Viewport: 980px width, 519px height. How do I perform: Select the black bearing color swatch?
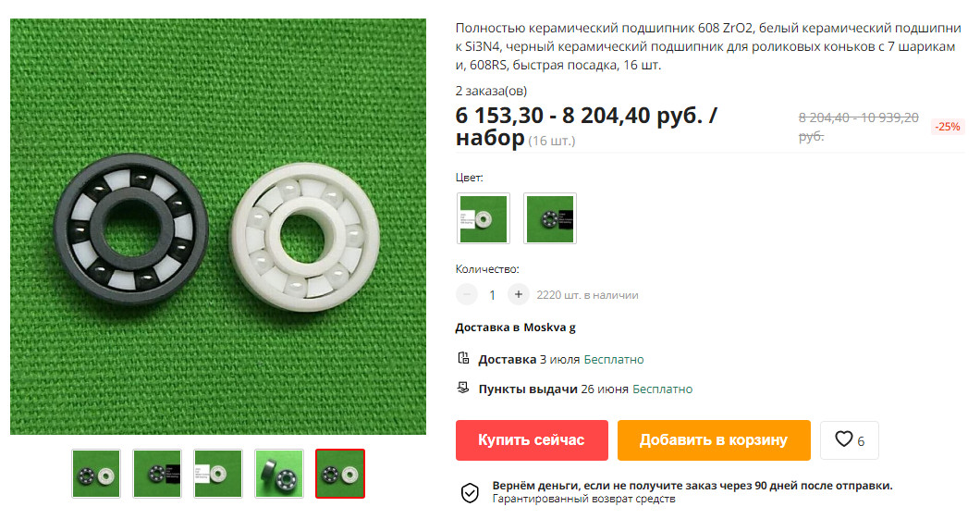(x=550, y=218)
